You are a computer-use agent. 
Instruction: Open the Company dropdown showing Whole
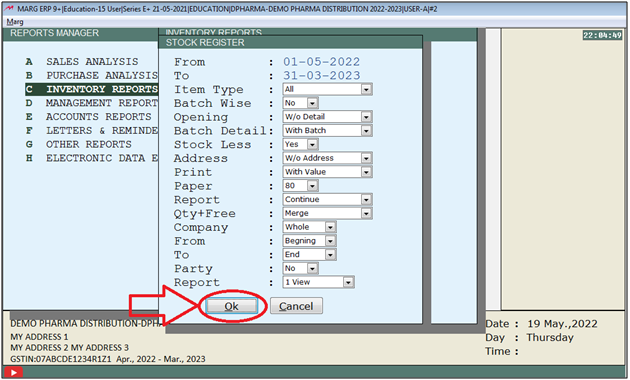[309, 227]
